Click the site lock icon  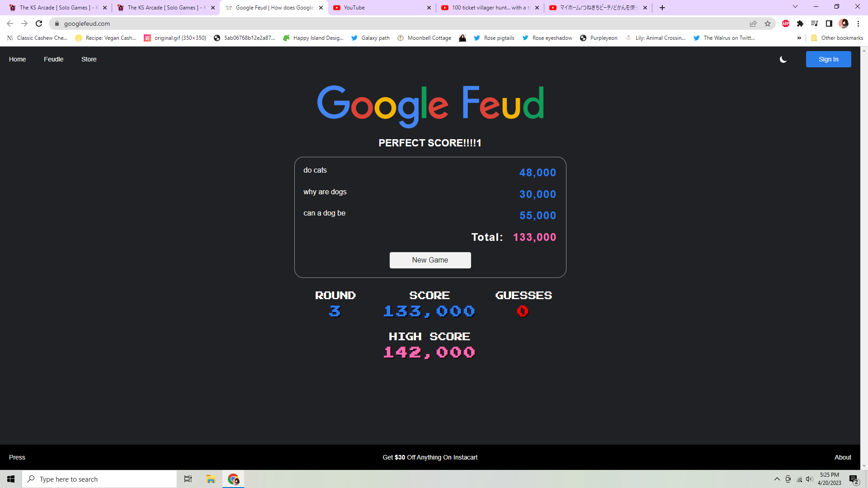[x=57, y=23]
